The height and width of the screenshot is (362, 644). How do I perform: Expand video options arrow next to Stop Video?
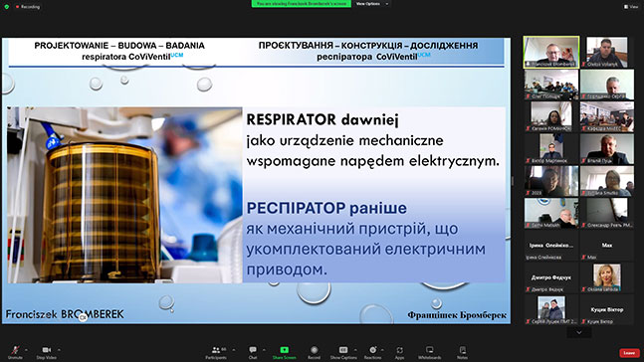point(59,350)
